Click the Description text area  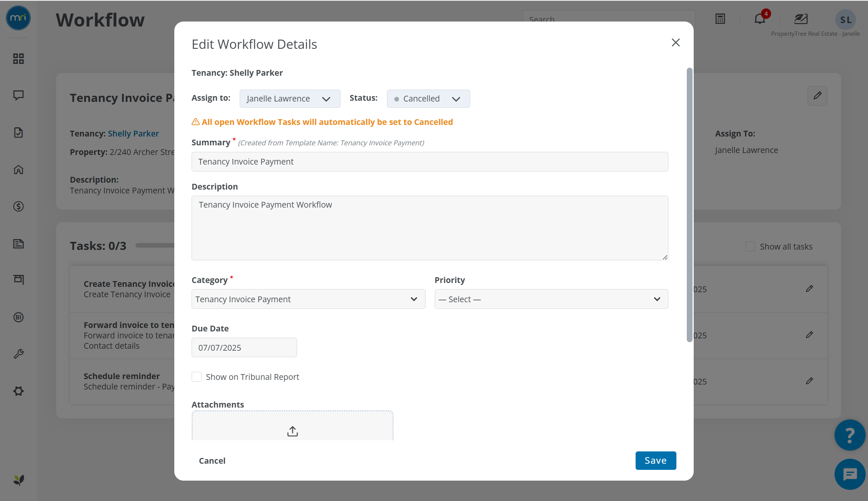pyautogui.click(x=430, y=228)
